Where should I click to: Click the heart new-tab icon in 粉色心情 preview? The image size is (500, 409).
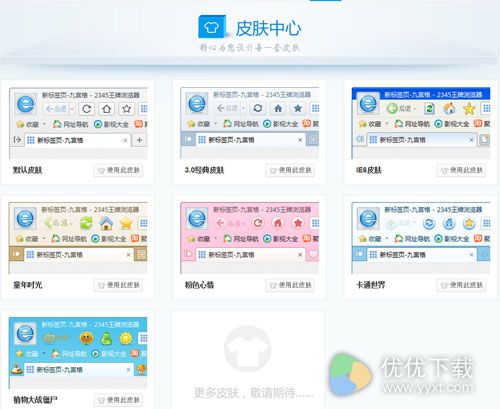[313, 254]
